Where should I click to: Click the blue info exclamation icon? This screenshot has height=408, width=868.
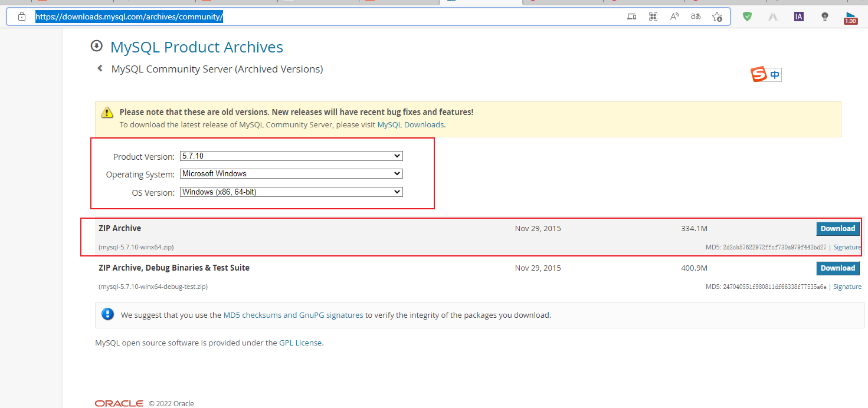[107, 314]
